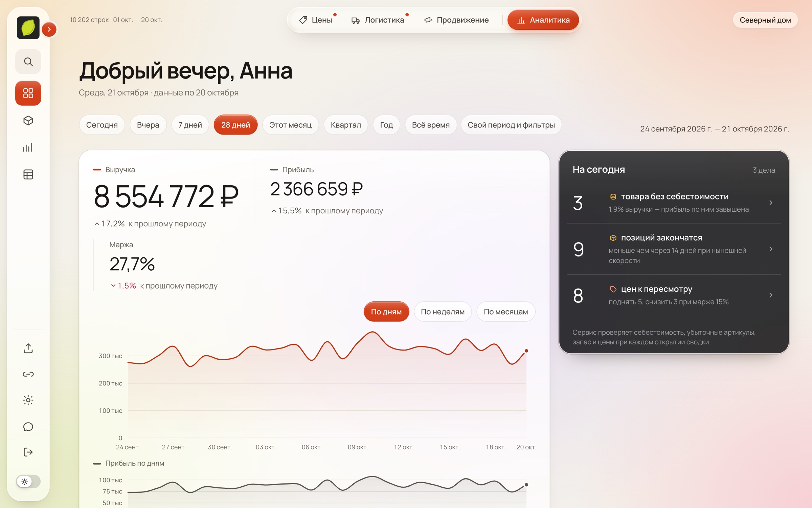Select the 7 дней period
The image size is (812, 508).
pos(190,125)
